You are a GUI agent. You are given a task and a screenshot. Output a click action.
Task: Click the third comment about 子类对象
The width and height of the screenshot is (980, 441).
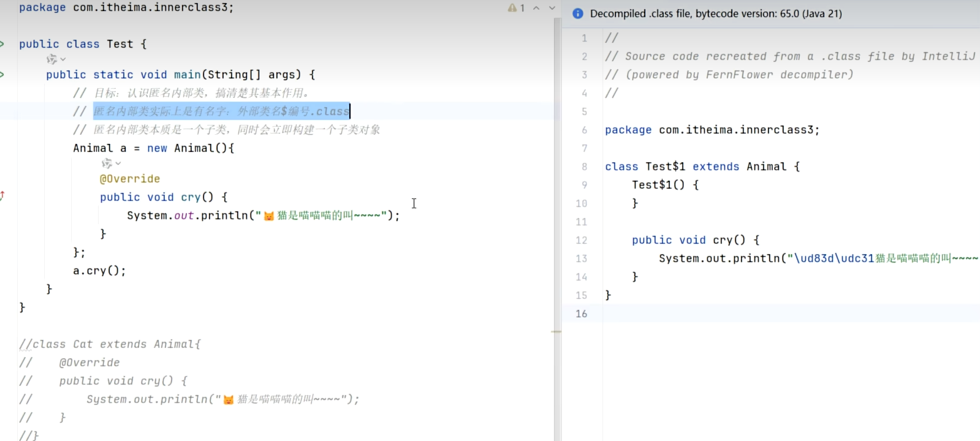point(227,130)
